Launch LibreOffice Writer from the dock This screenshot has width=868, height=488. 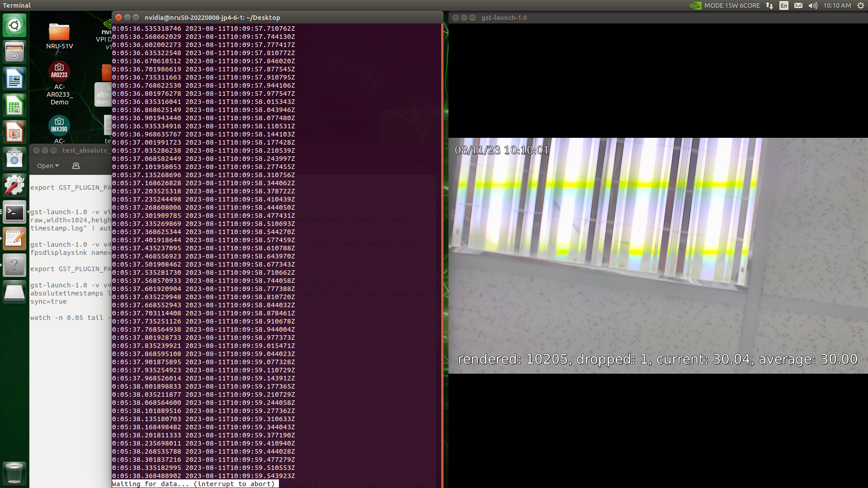pyautogui.click(x=14, y=79)
